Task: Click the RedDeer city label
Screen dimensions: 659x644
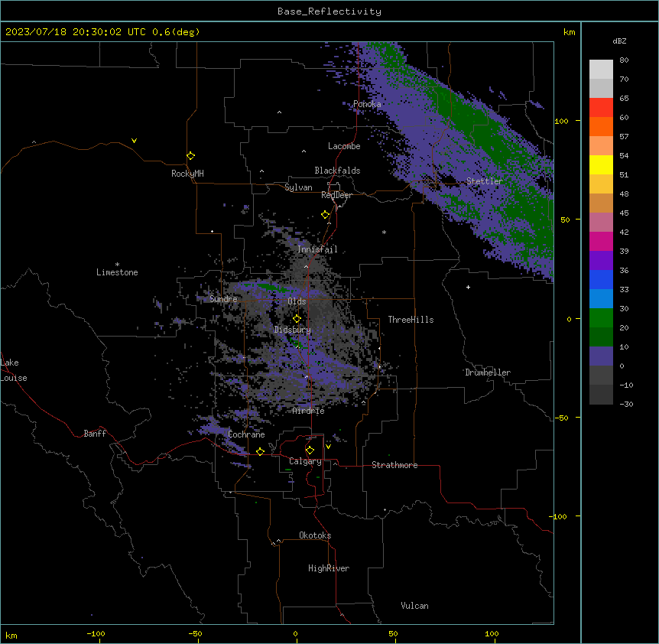Action: 336,195
